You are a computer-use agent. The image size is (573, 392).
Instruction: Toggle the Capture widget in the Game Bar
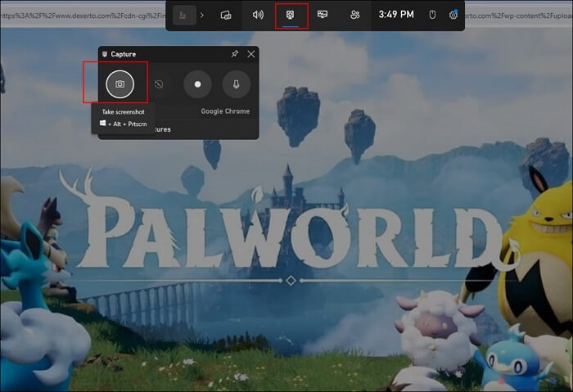coord(291,15)
